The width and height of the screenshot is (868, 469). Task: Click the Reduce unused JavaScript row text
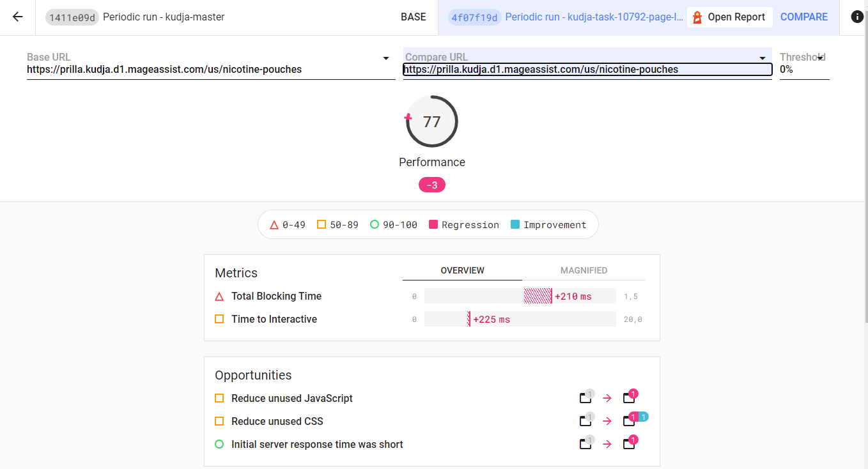tap(292, 398)
